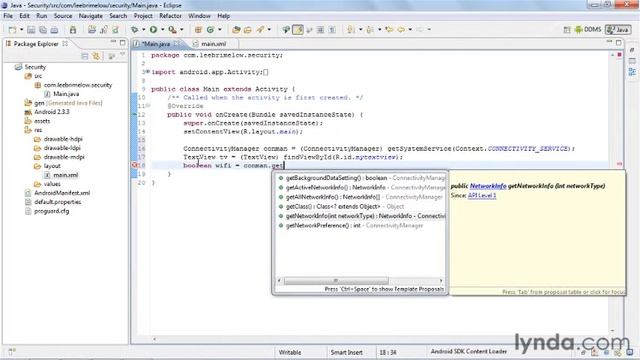This screenshot has height=360, width=640.
Task: Collapse All in Package Explorer
Action: [85, 56]
